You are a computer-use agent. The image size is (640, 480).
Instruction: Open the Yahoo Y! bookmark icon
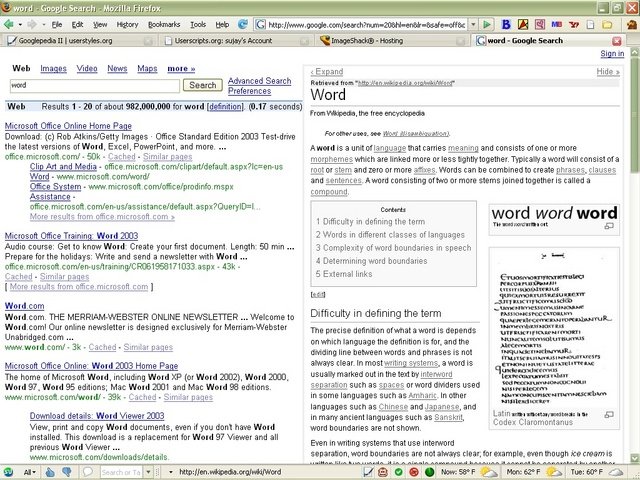(574, 24)
